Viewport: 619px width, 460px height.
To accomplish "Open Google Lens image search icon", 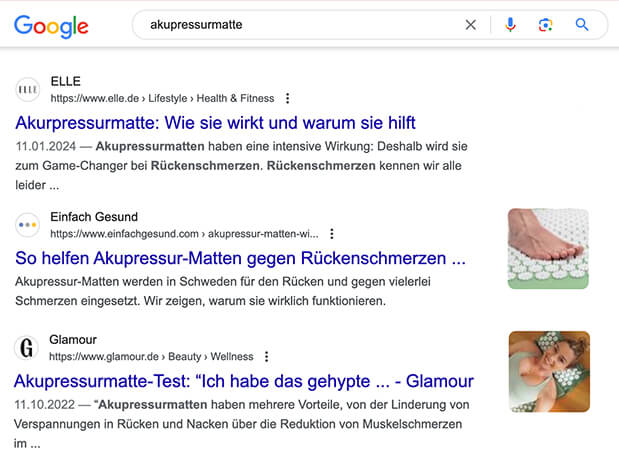I will click(546, 25).
